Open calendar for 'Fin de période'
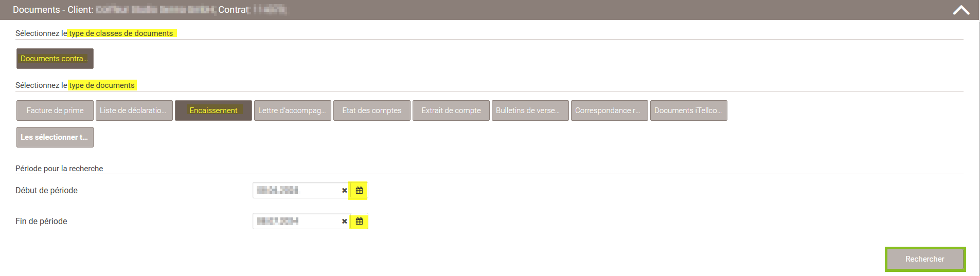 [359, 221]
